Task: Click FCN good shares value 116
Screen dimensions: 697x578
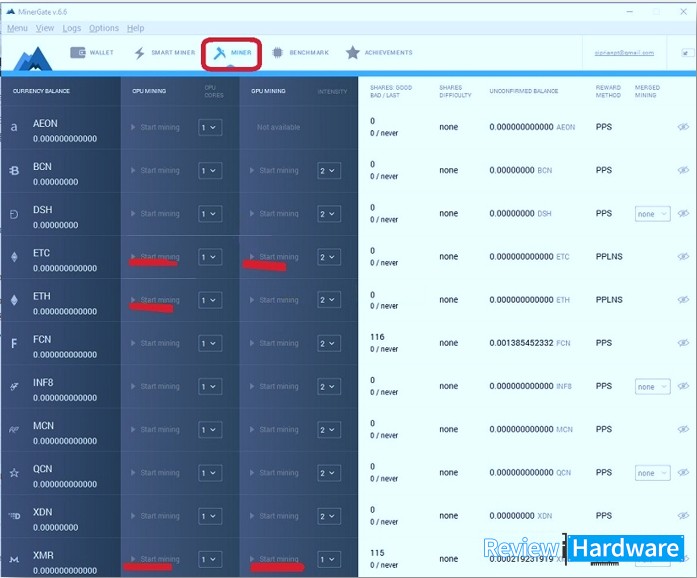Action: click(x=377, y=337)
